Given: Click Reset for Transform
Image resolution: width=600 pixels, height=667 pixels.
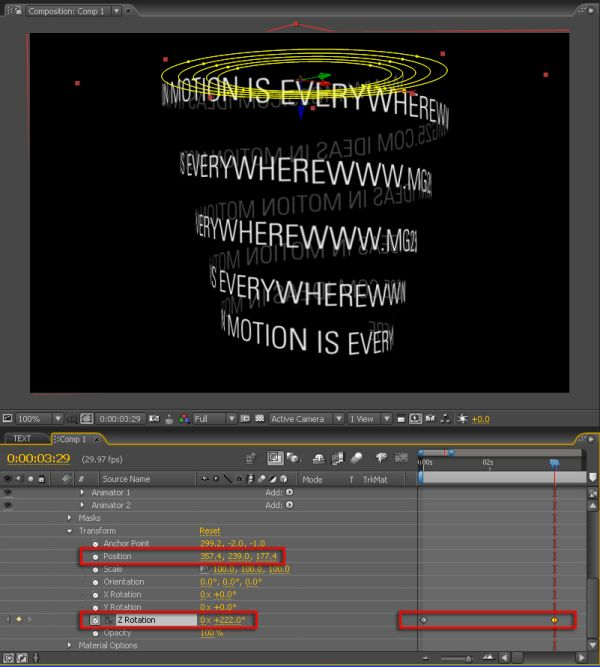Looking at the screenshot, I should click(210, 531).
